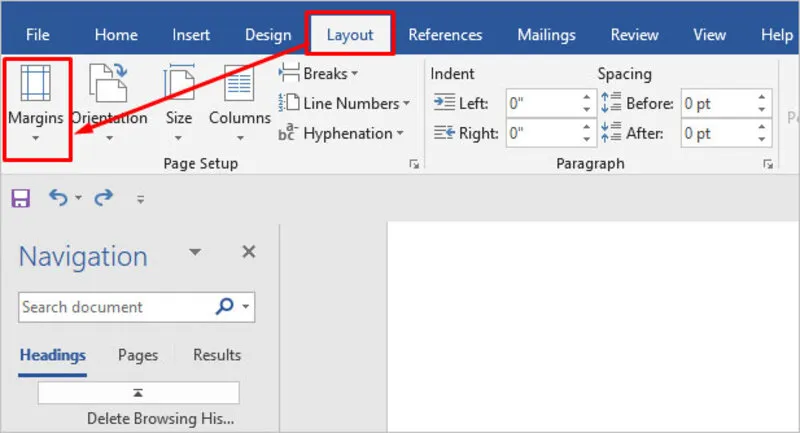Open the Page Setup dialog launcher
Viewport: 800px width, 433px height.
pos(414,164)
